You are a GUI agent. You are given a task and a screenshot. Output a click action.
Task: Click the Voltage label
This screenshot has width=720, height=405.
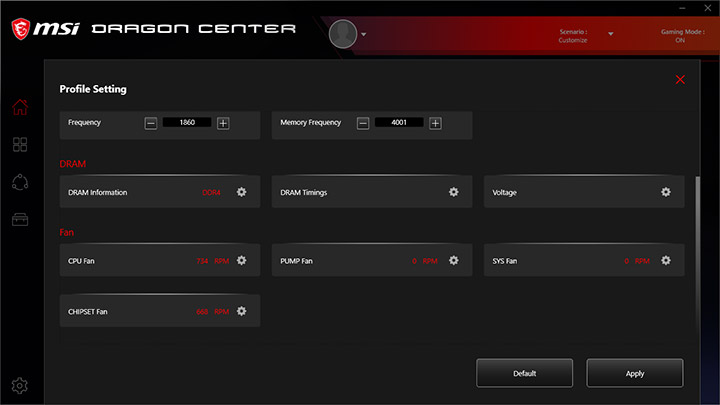click(505, 192)
